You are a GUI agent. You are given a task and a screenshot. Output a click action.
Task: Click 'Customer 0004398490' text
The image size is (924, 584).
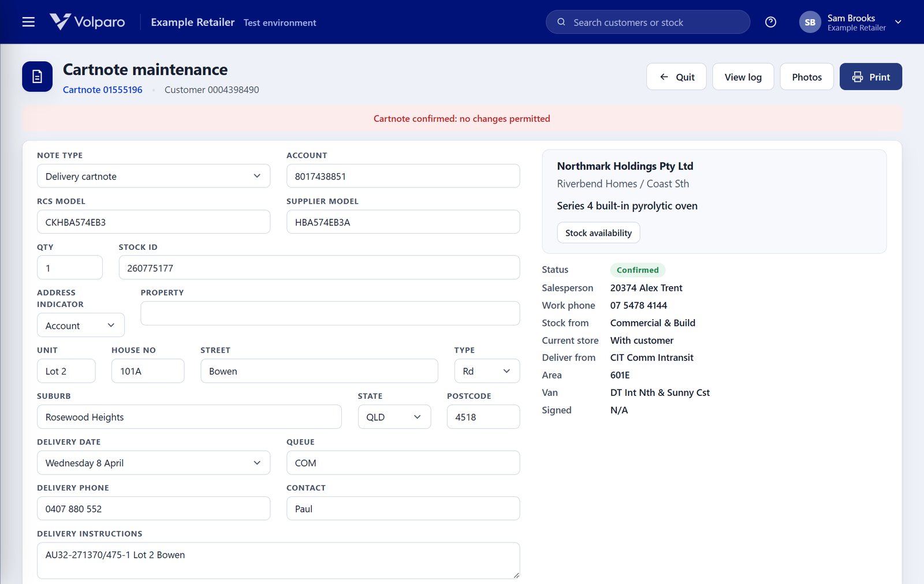211,89
